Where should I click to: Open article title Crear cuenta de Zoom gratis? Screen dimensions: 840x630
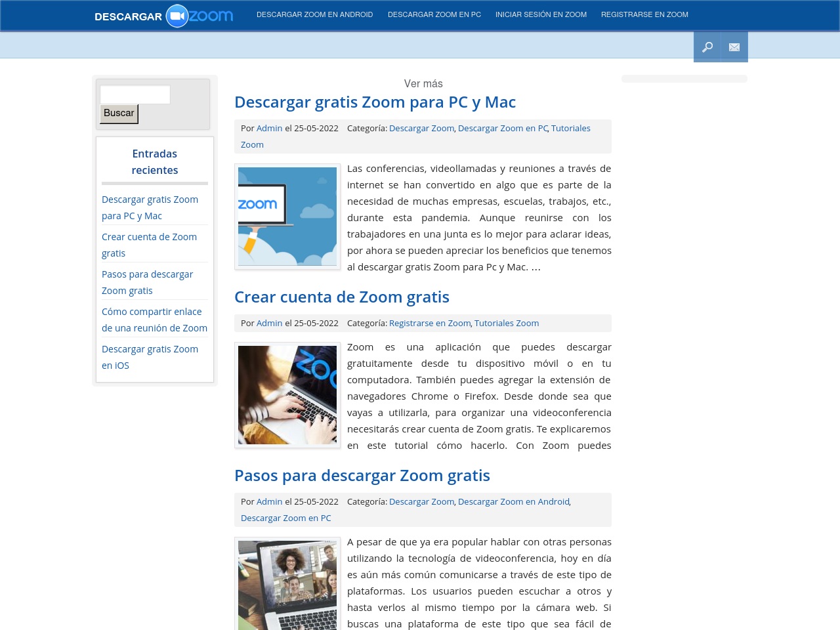tap(342, 297)
